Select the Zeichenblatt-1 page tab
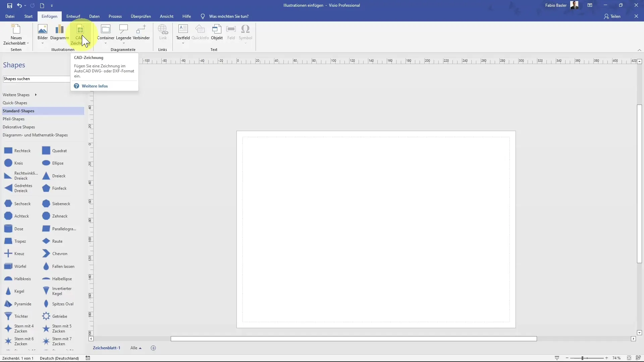This screenshot has width=644, height=362. click(106, 348)
